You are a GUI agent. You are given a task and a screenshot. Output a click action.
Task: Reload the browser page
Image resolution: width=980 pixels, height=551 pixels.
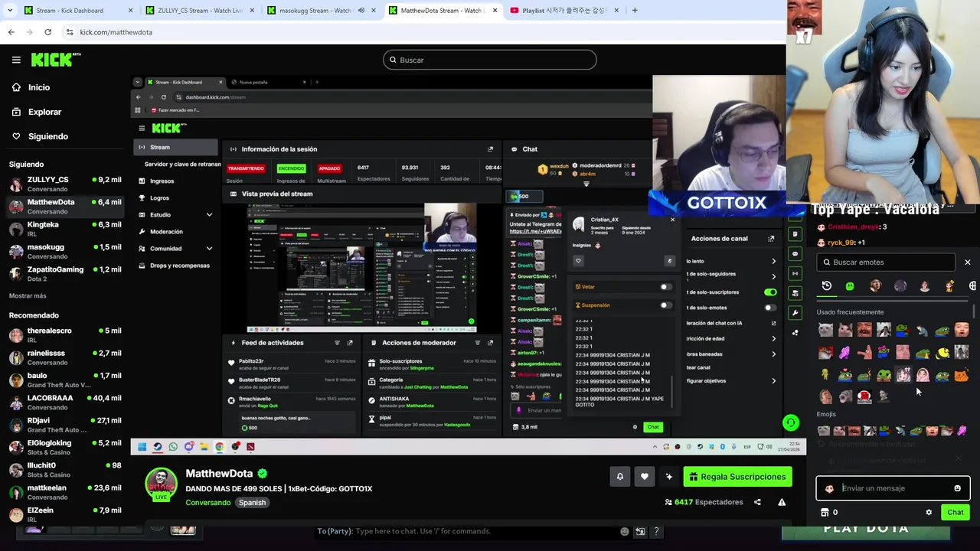pos(47,32)
